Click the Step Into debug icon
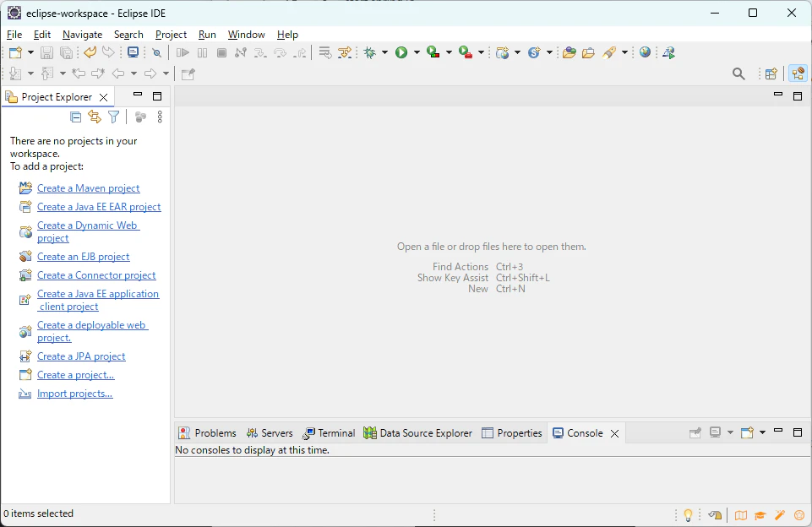This screenshot has width=812, height=527. click(260, 52)
